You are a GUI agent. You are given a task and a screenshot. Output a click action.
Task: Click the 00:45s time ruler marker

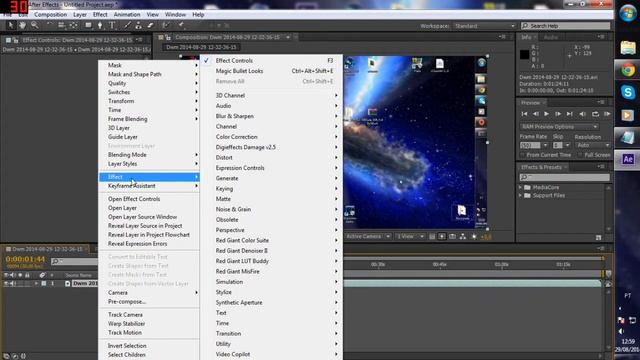(440, 264)
